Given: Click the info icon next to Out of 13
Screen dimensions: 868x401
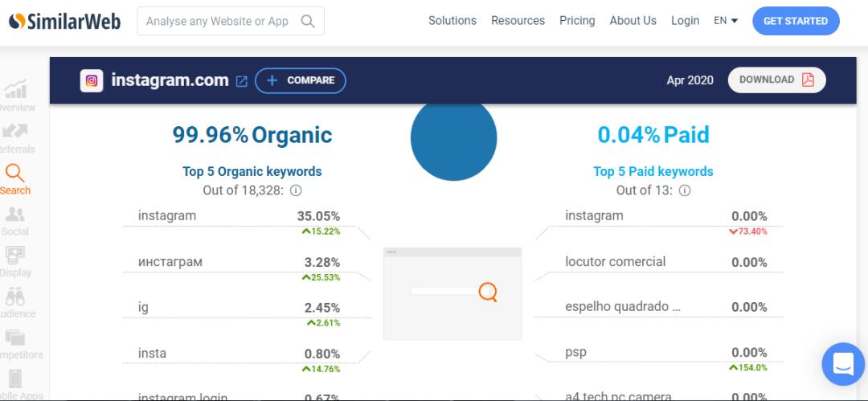Looking at the screenshot, I should pyautogui.click(x=685, y=190).
